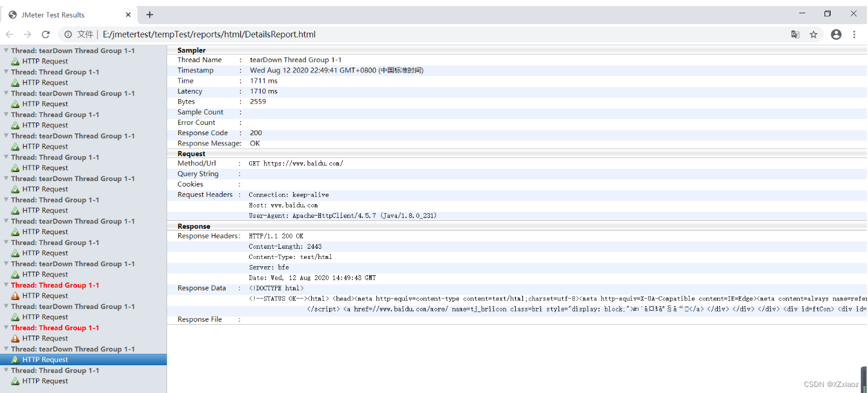
Task: Click the Google Translate icon in the address bar
Action: 795,34
